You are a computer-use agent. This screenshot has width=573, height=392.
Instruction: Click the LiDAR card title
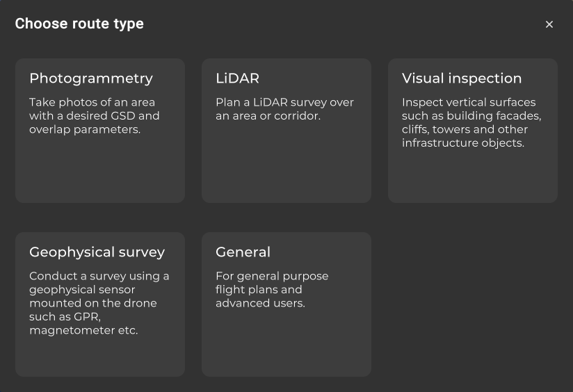[237, 79]
